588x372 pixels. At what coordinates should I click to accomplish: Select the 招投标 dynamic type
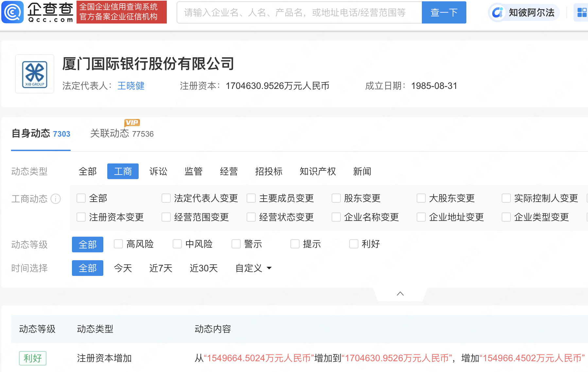268,171
